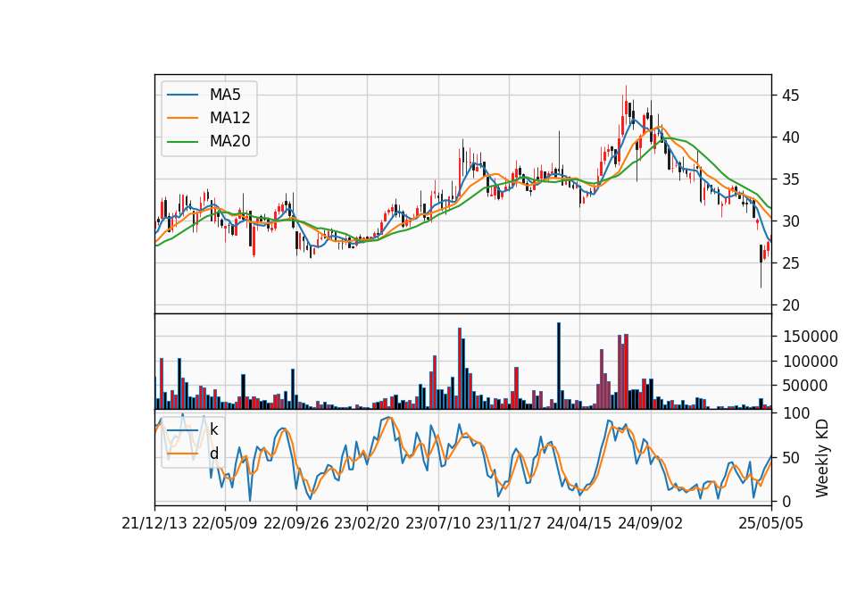This screenshot has width=857, height=616.
Task: Click the orange MA12 legend line sample
Action: 182,118
